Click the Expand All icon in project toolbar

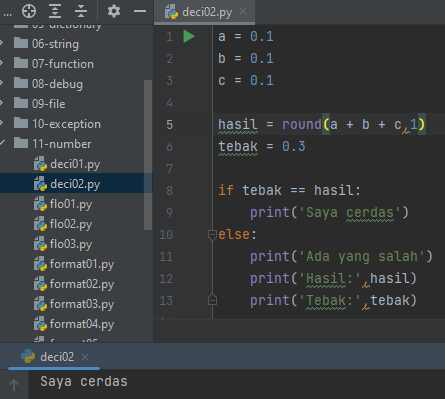tap(55, 11)
